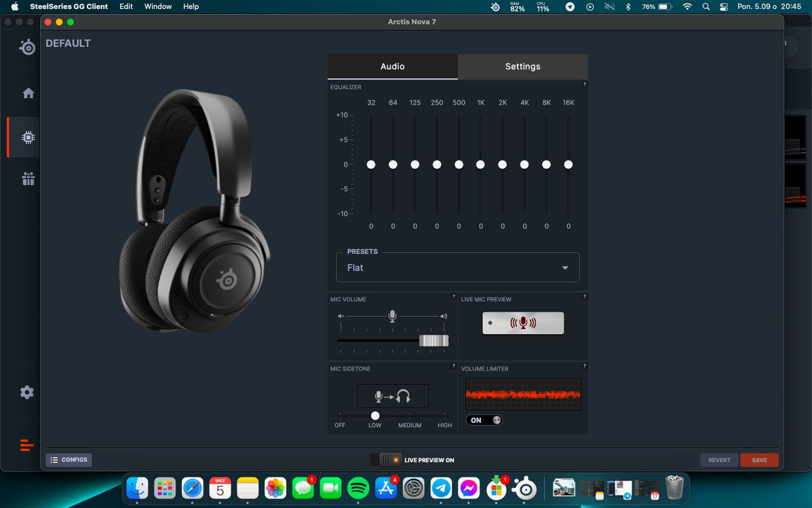Screen dimensions: 812x508
Task: Open the SteelSeries GG home icon in sidebar
Action: click(28, 93)
